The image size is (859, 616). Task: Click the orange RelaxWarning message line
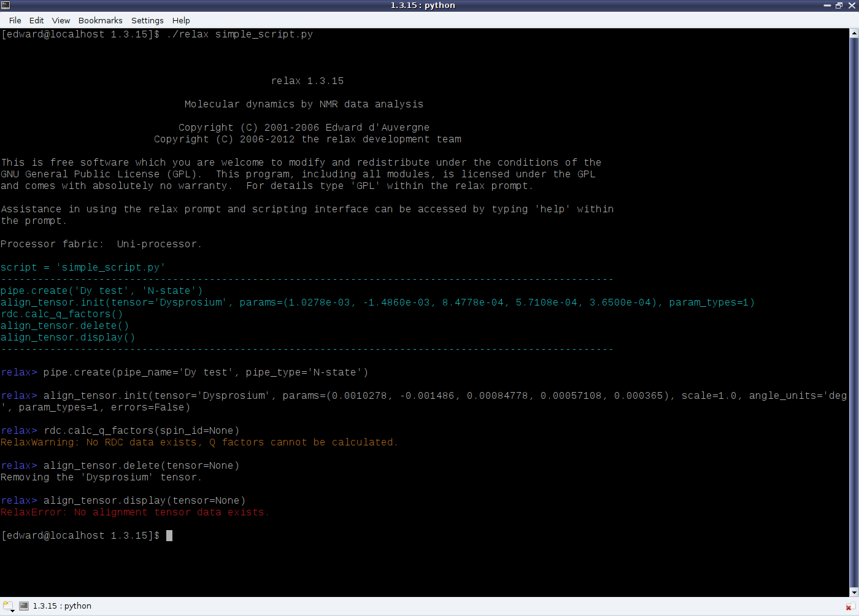[x=199, y=442]
